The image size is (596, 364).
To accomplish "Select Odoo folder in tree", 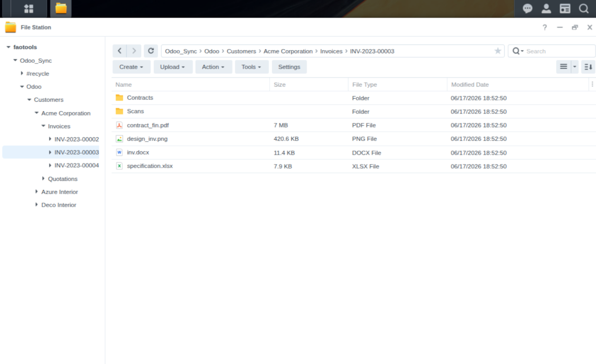I will pyautogui.click(x=34, y=87).
